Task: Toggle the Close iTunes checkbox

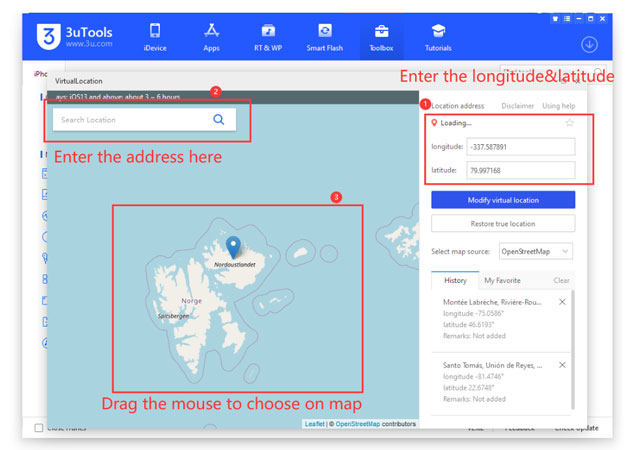Action: point(39,428)
